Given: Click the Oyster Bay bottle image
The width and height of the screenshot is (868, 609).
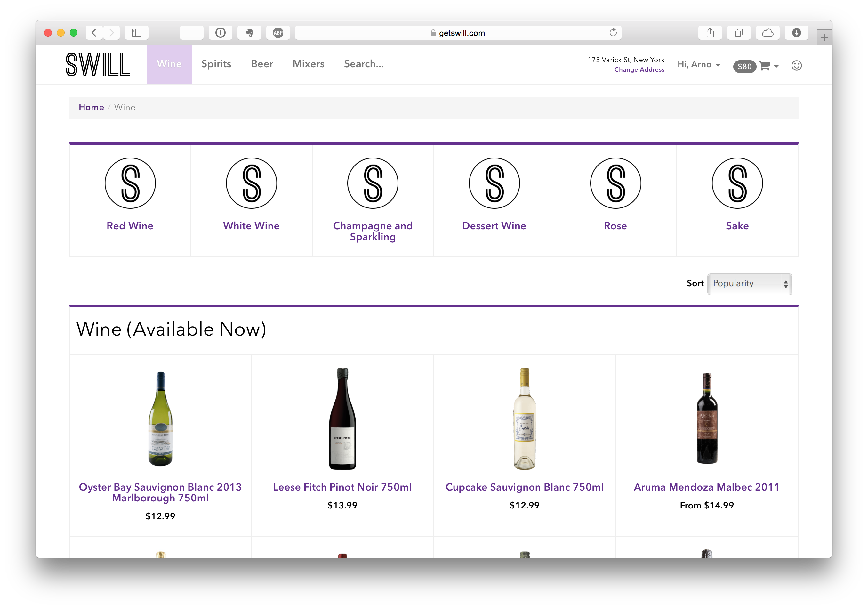Looking at the screenshot, I should coord(160,419).
